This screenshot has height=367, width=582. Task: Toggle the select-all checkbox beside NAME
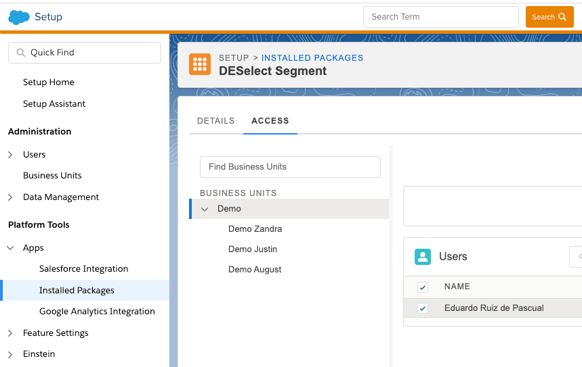point(422,287)
